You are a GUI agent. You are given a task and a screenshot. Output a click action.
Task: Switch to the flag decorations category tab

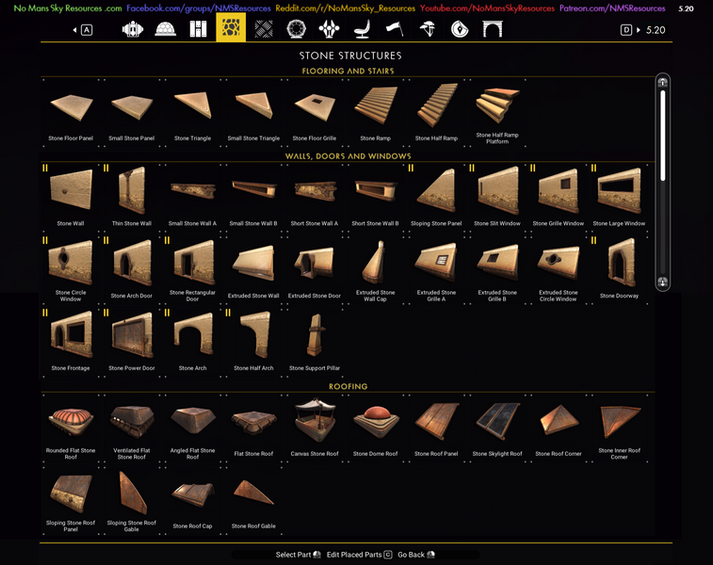[x=395, y=29]
